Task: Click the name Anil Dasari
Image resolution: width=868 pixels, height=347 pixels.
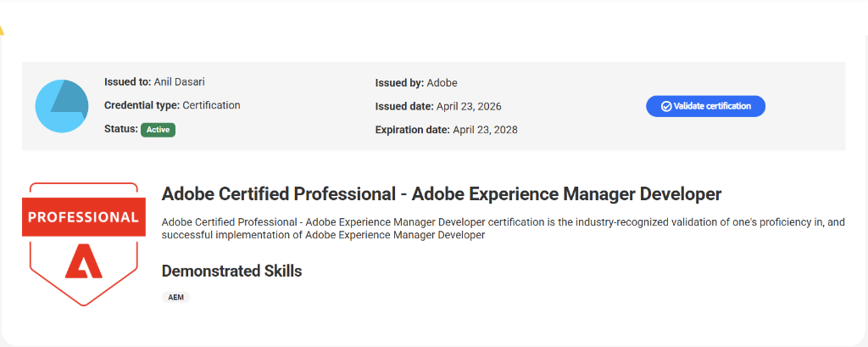Action: tap(180, 82)
